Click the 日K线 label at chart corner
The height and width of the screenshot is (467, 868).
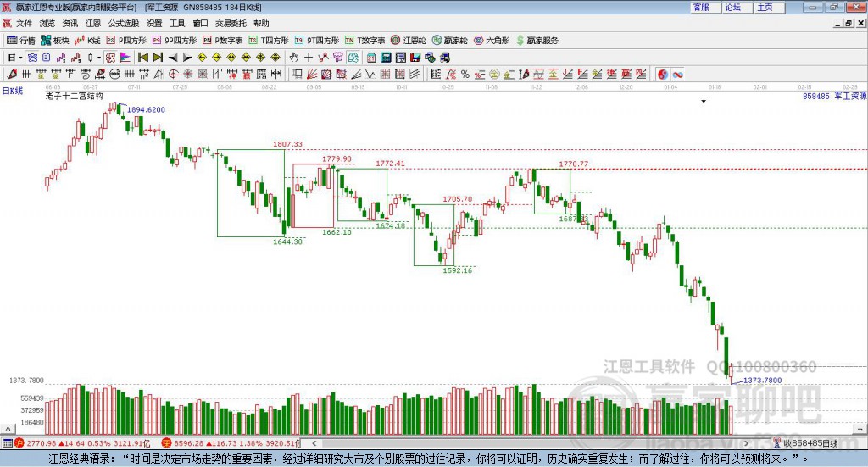[x=13, y=91]
